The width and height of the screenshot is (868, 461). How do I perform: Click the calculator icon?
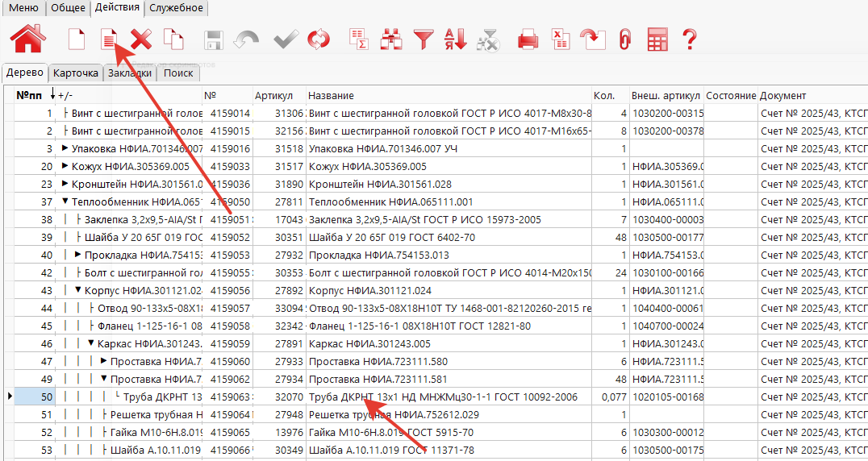657,39
